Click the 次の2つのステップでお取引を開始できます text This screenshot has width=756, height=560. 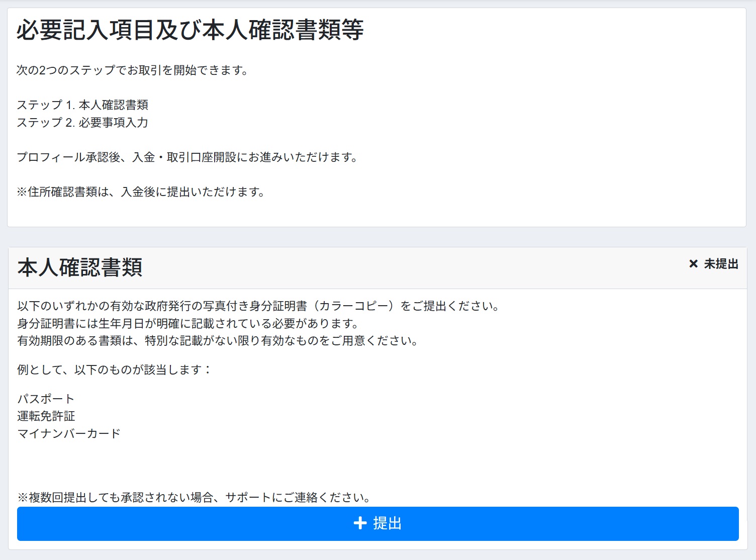[133, 70]
